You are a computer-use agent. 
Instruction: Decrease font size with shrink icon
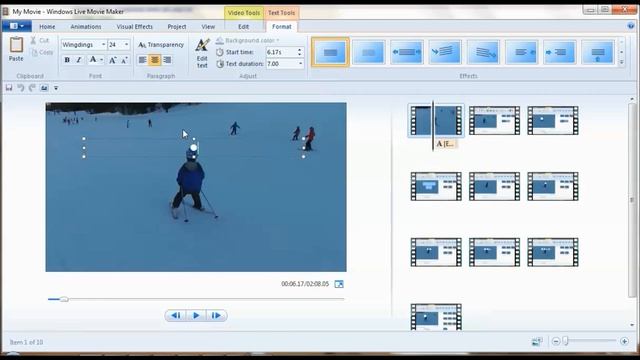point(124,60)
